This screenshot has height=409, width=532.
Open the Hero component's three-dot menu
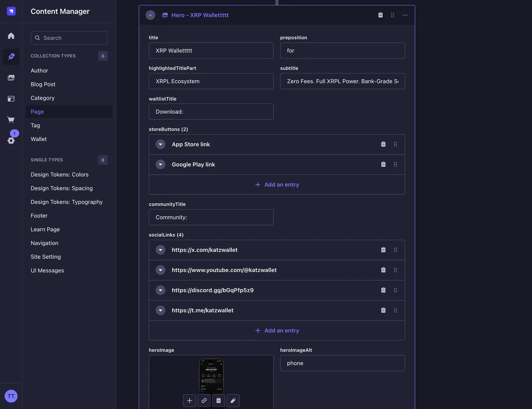pyautogui.click(x=405, y=15)
